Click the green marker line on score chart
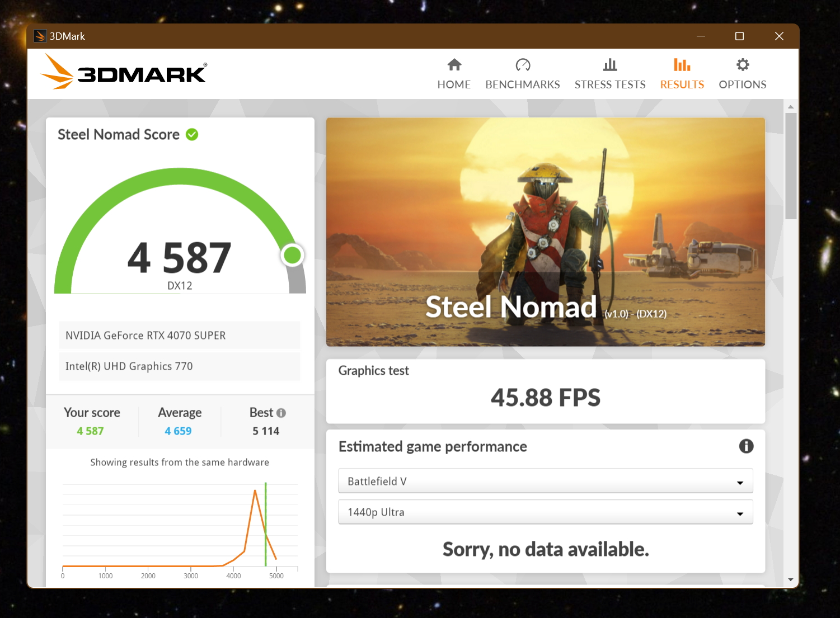The image size is (840, 618). [265, 524]
